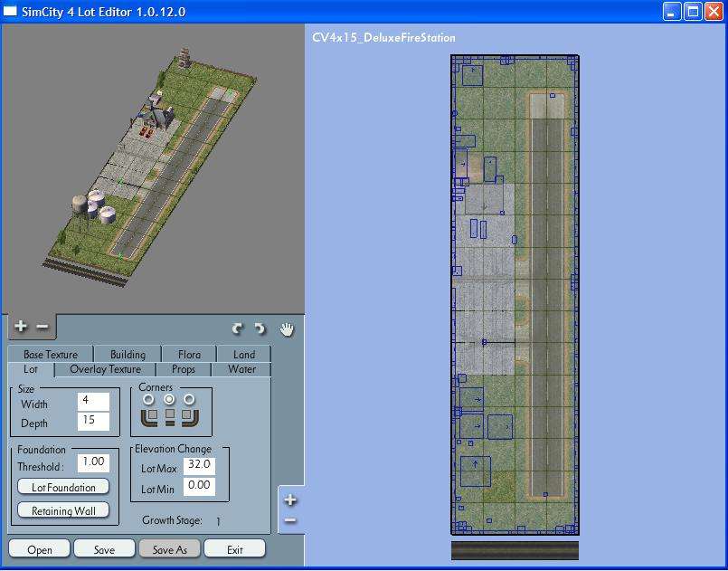This screenshot has width=728, height=571.
Task: Focus the Width size field
Action: pyautogui.click(x=93, y=402)
